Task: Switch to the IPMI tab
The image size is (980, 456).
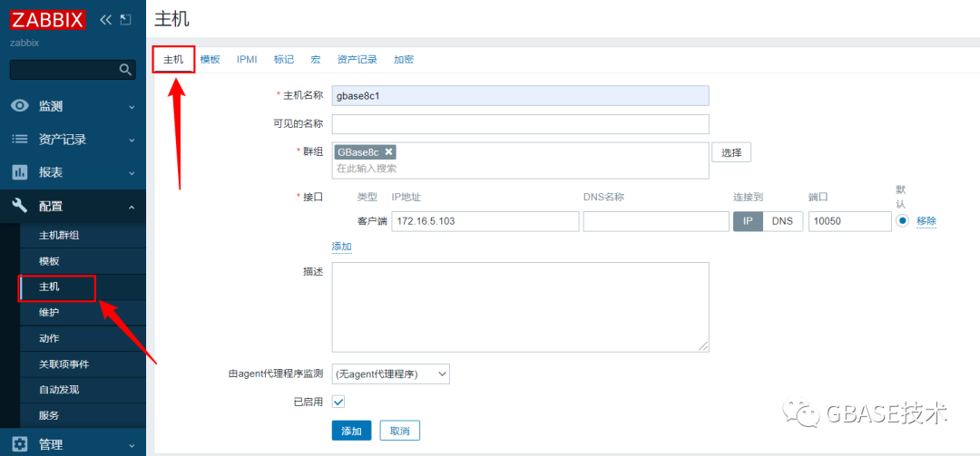Action: point(247,60)
